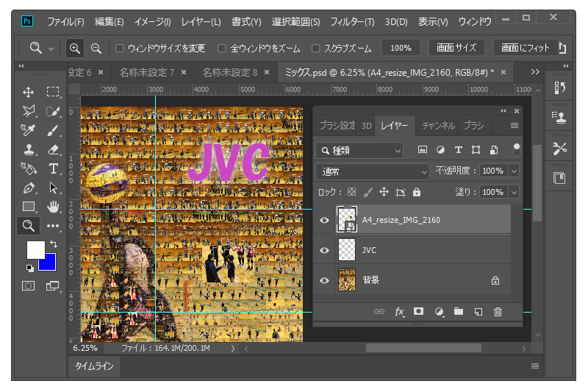The image size is (588, 392).
Task: Create a new group folder
Action: (458, 311)
